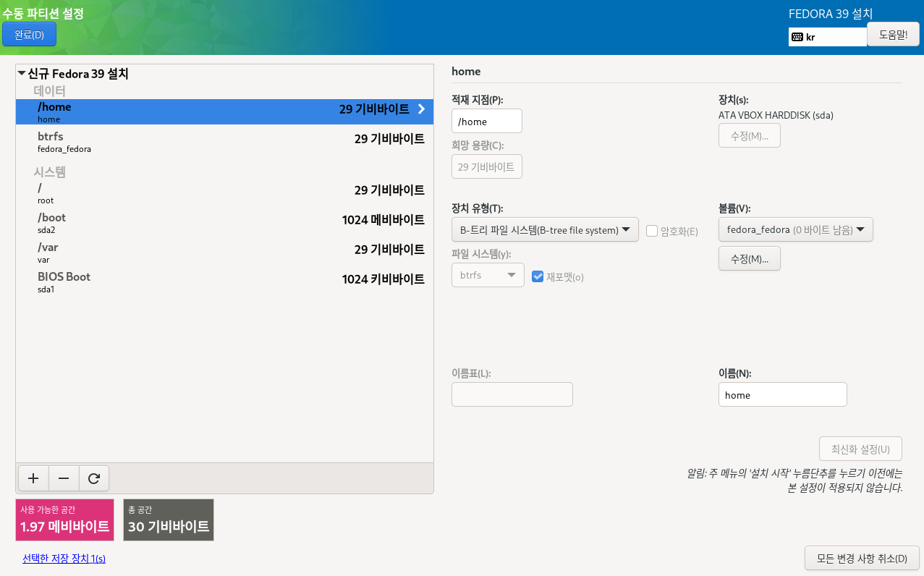Click the 이름표(L) label input field
The height and width of the screenshot is (576, 924).
[512, 394]
